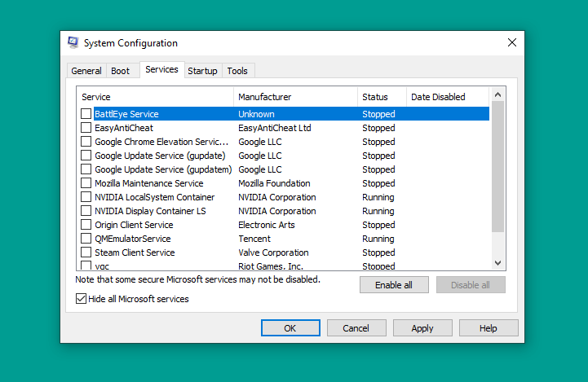Tick the vgc service checkbox
Screen dimensions: 588x382
point(86,266)
